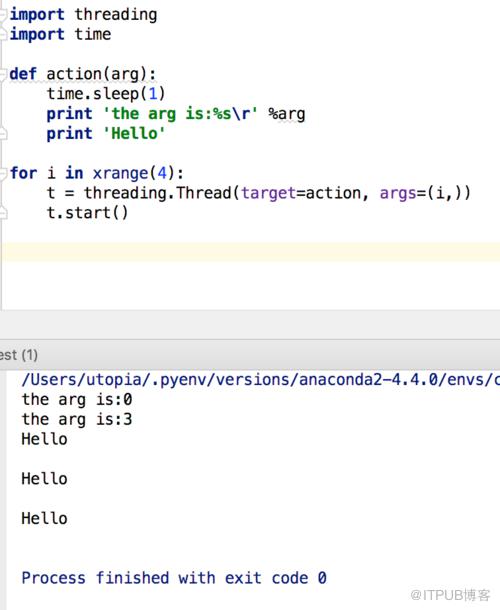The width and height of the screenshot is (500, 610).
Task: Click fold end marker beside print 'Hello'
Action: (3, 134)
